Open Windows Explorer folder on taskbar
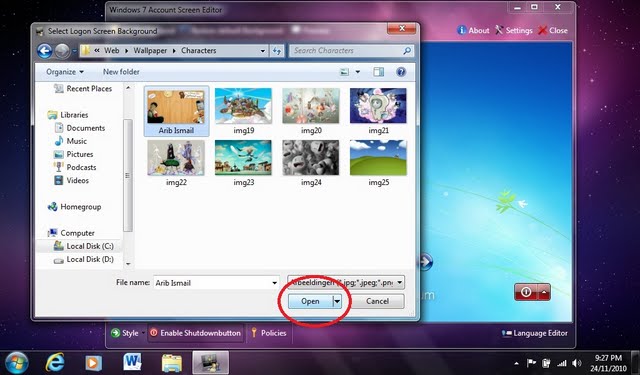 (172, 363)
